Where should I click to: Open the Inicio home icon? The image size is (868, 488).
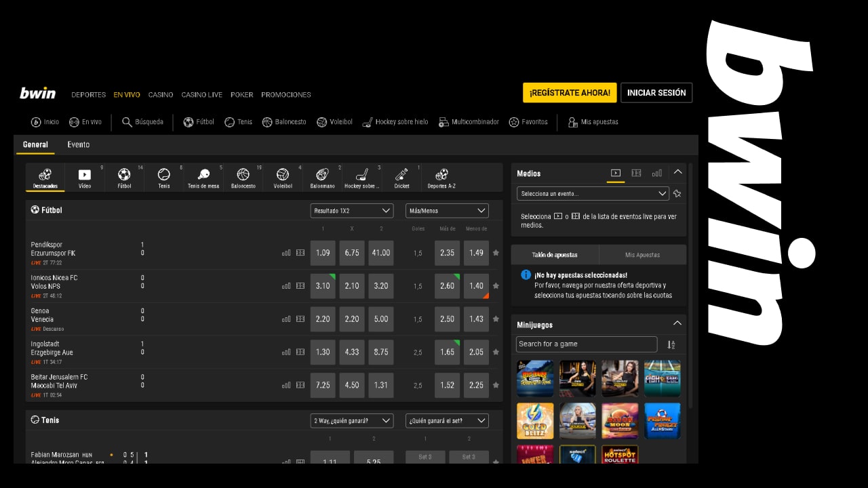pos(45,122)
